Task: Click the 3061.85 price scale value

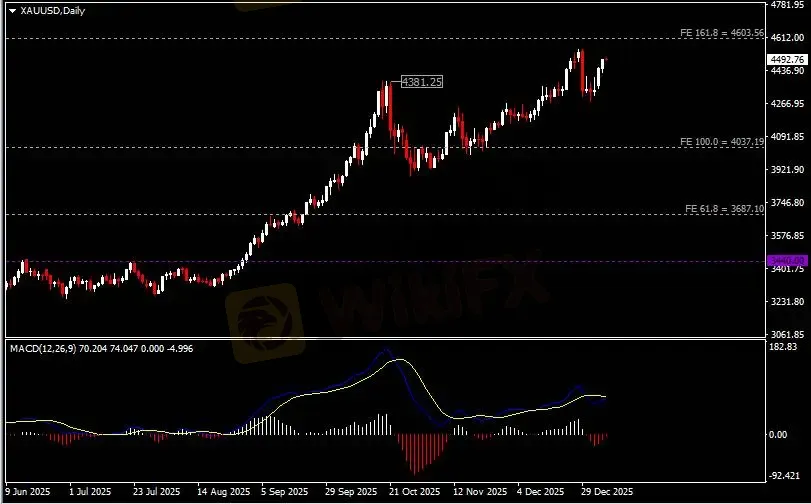Action: point(787,334)
